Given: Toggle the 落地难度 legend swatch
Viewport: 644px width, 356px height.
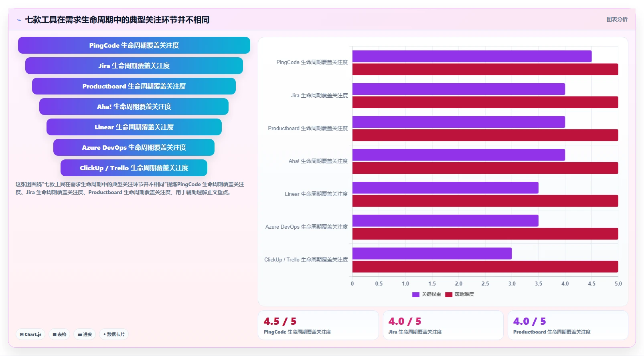Looking at the screenshot, I should point(449,294).
